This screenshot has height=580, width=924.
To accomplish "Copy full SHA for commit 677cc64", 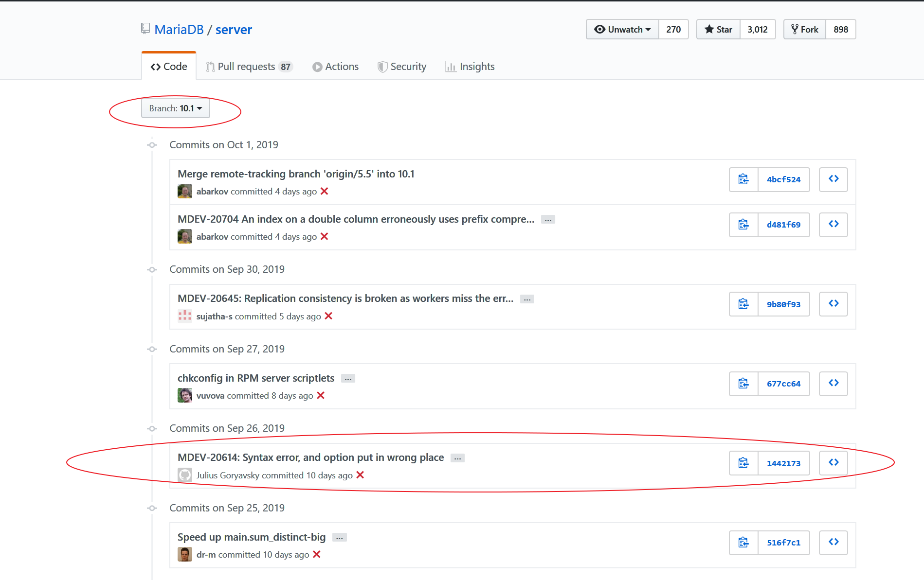I will tap(743, 384).
